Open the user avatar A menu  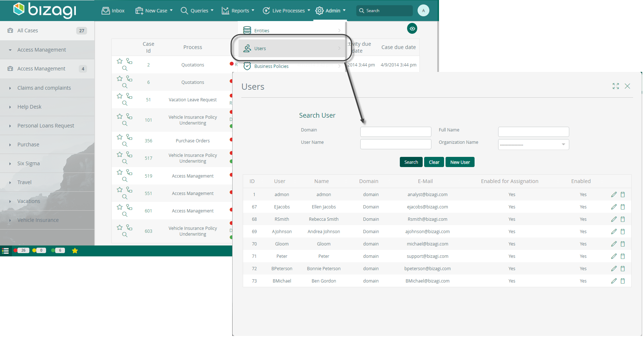(x=423, y=11)
